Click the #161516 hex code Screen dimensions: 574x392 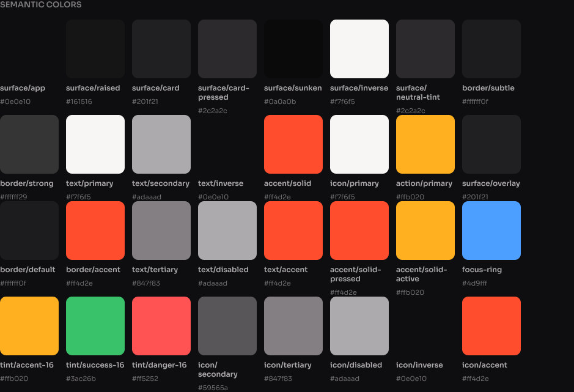coord(79,102)
